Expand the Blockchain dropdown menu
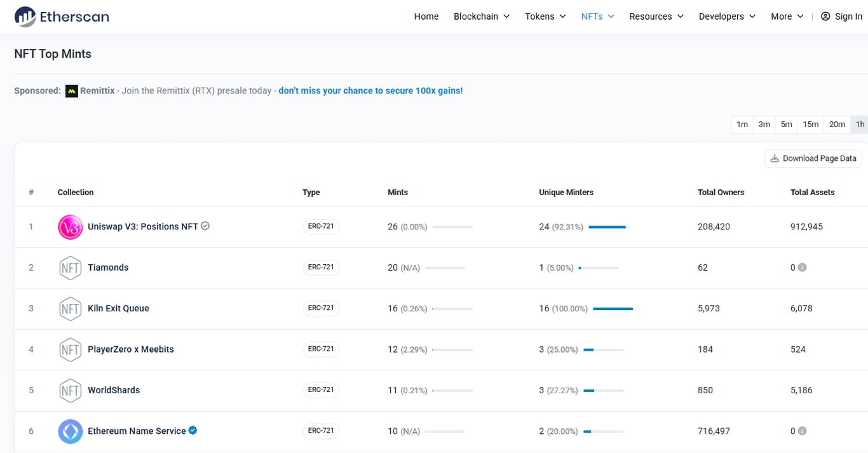Screen dimensions: 868x453 pyautogui.click(x=482, y=17)
